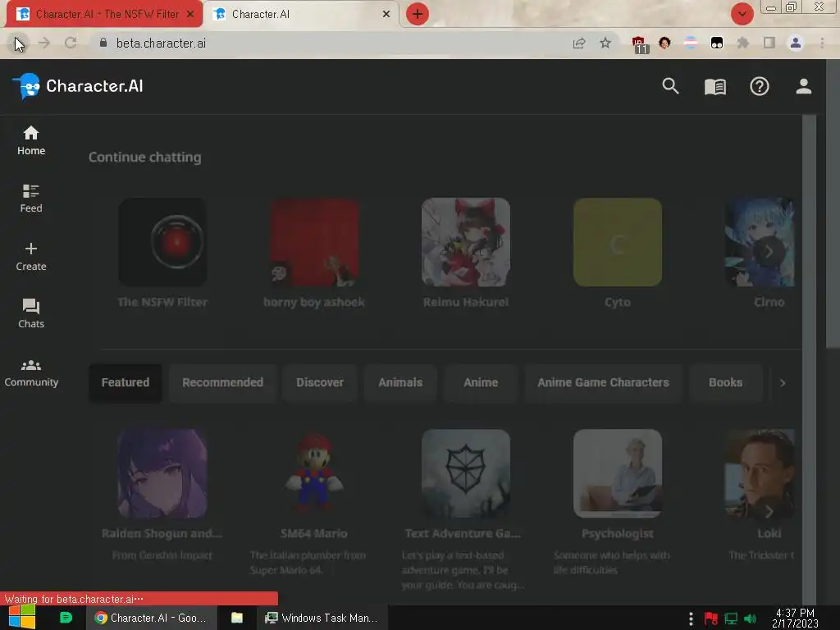The image size is (840, 630).
Task: Open the Cyto character chat
Action: [617, 253]
